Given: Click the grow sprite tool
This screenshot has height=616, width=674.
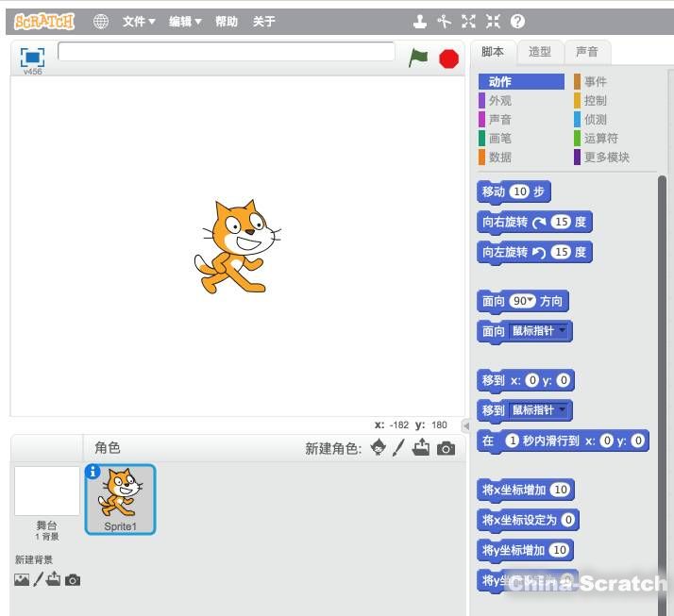Looking at the screenshot, I should click(469, 22).
